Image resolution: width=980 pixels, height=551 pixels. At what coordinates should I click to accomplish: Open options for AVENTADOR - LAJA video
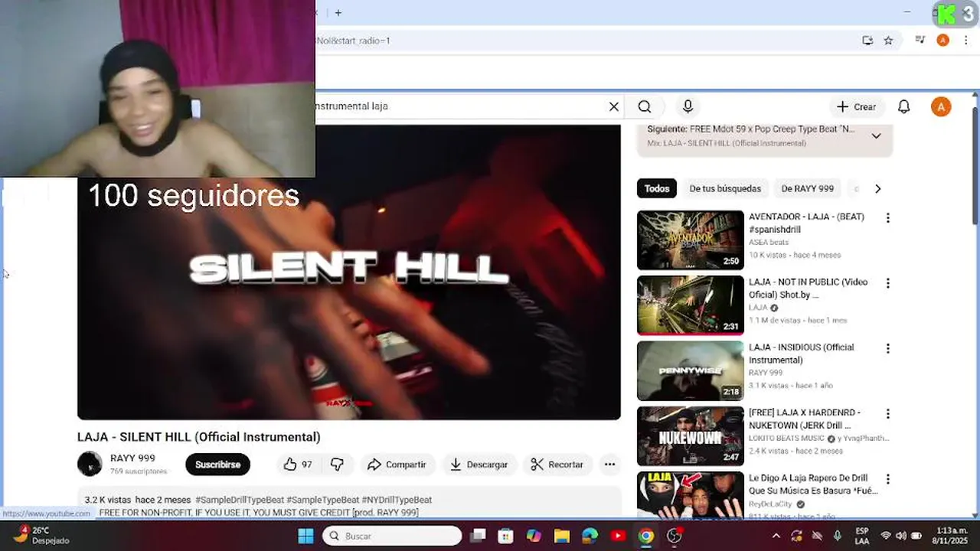887,218
